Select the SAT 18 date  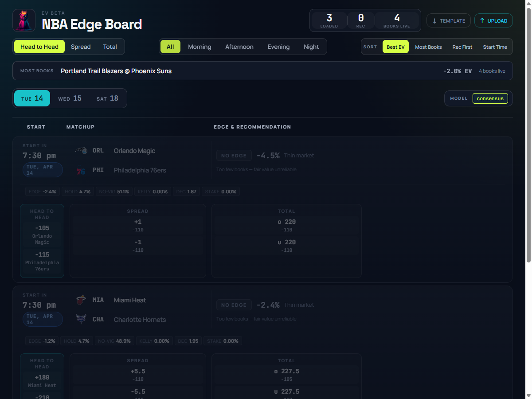coord(107,98)
